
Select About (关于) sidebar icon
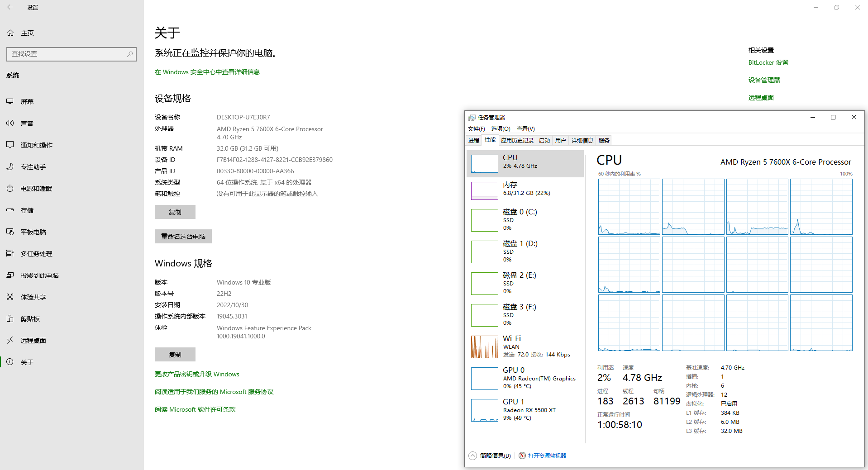[10, 362]
